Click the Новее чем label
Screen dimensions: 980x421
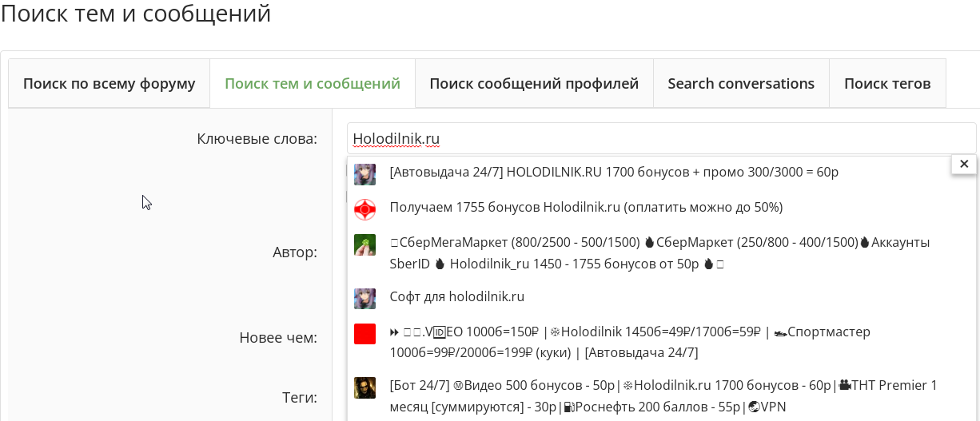[x=278, y=338]
